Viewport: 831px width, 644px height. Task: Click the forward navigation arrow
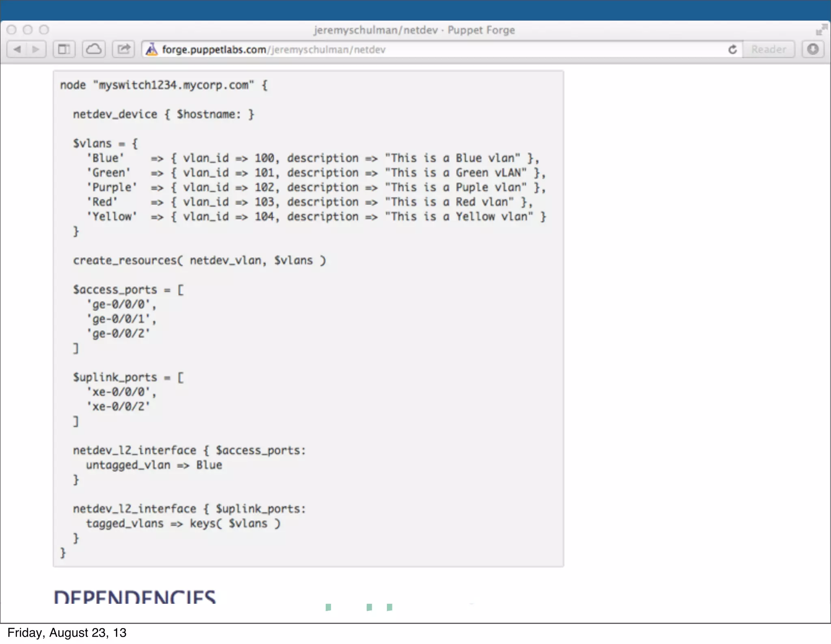coord(36,50)
